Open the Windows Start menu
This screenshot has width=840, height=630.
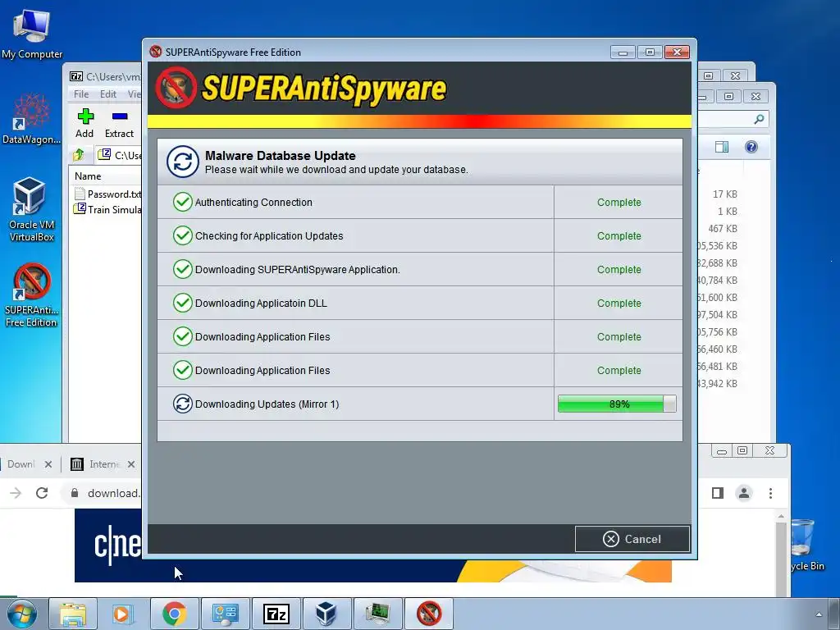coord(21,614)
